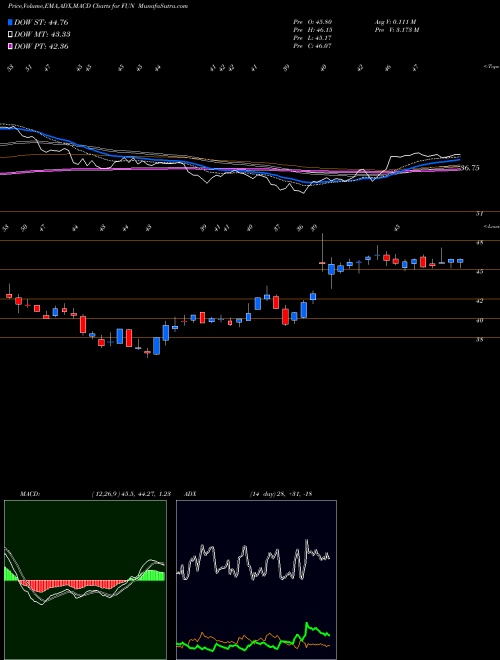Click the Pre O: 45.80 value
This screenshot has height=660, width=500.
coord(313,22)
